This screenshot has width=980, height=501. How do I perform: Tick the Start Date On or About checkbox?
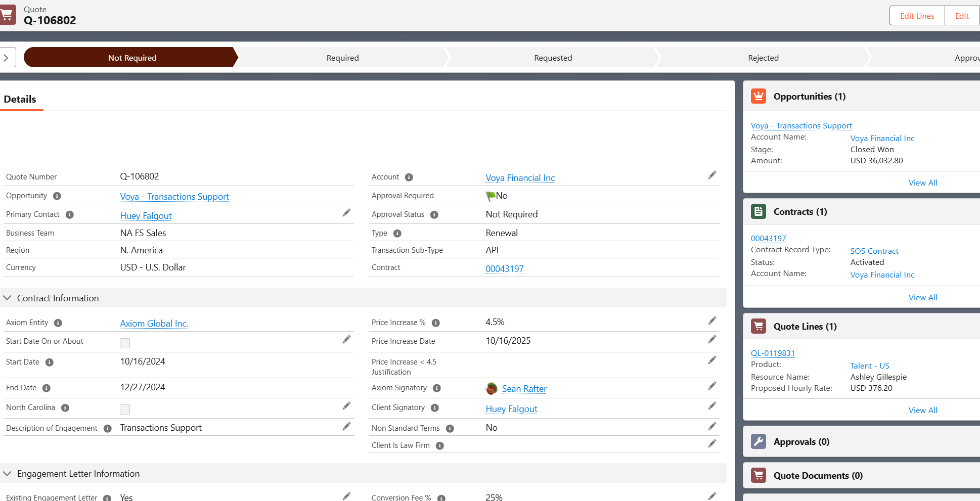pyautogui.click(x=125, y=343)
